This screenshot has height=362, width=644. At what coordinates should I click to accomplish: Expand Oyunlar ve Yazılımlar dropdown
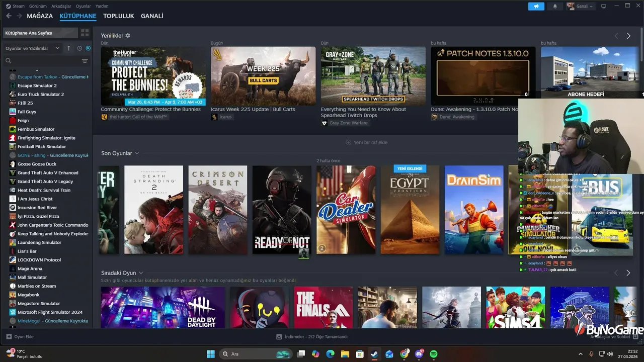pyautogui.click(x=32, y=48)
